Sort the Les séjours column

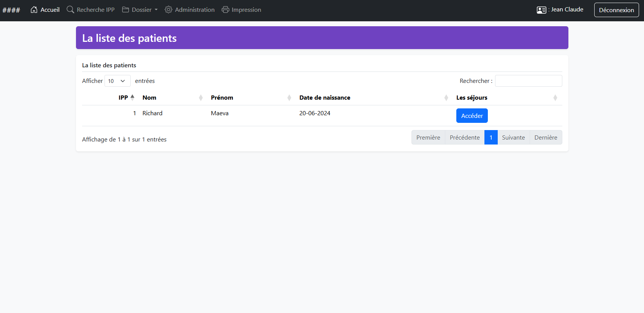click(555, 98)
